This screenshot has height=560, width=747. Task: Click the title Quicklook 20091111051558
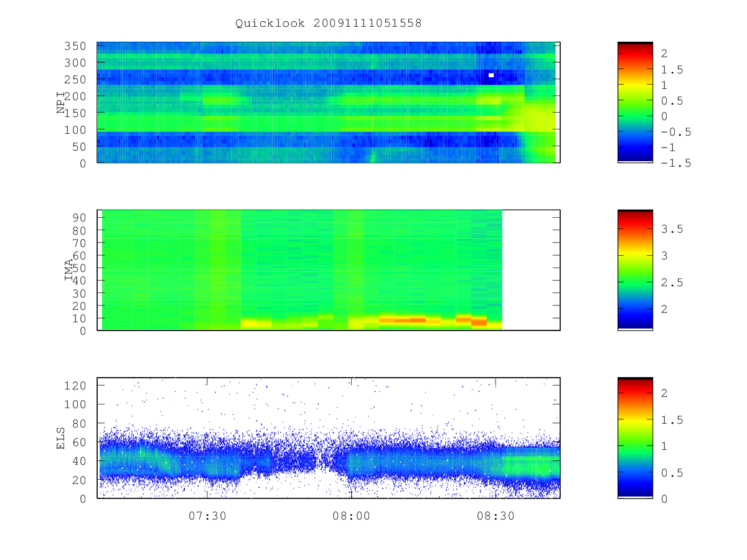tap(328, 23)
